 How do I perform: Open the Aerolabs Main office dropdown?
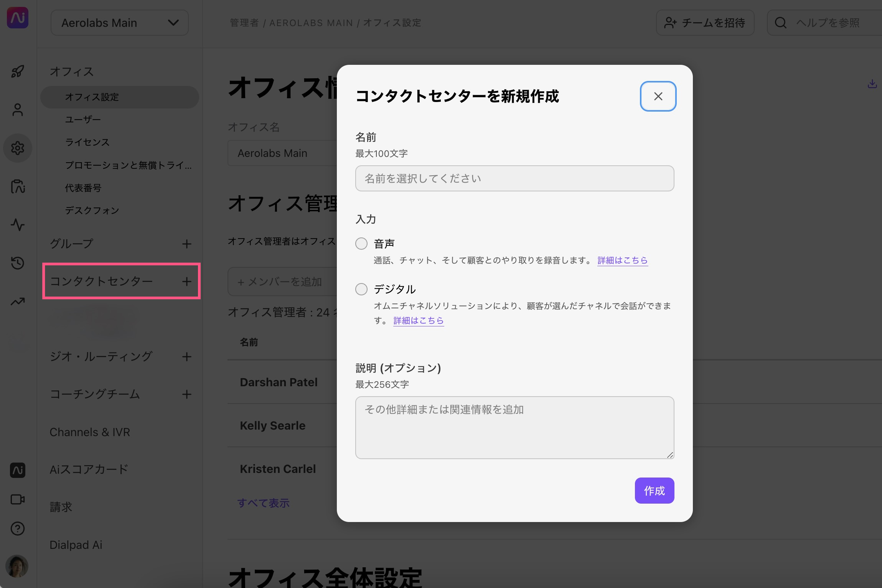[120, 23]
